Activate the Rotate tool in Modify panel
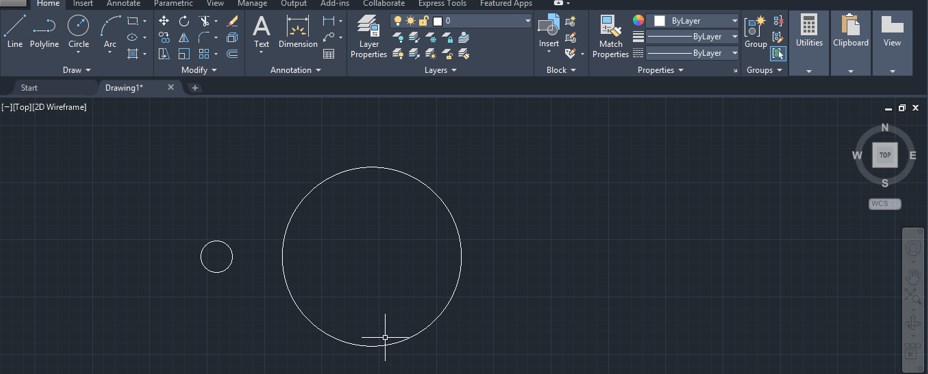This screenshot has height=374, width=928. [x=184, y=21]
